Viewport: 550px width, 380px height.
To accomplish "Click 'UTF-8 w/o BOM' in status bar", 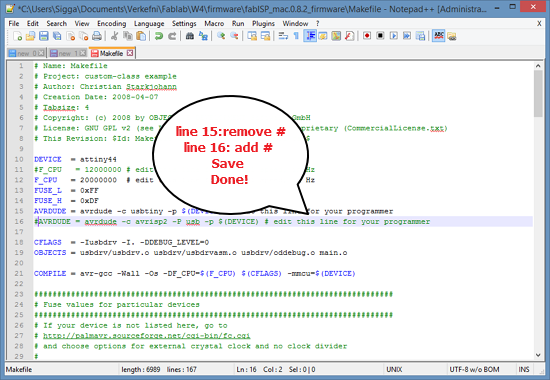I will pos(474,369).
